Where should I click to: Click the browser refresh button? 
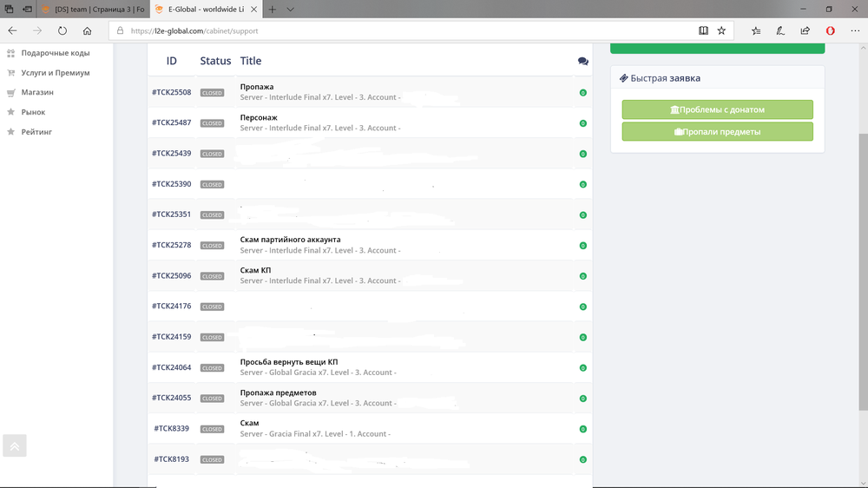click(x=62, y=30)
